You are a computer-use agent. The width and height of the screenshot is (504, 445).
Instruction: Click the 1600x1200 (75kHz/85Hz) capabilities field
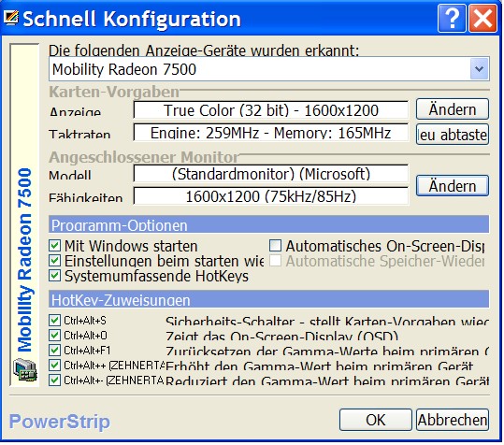271,196
